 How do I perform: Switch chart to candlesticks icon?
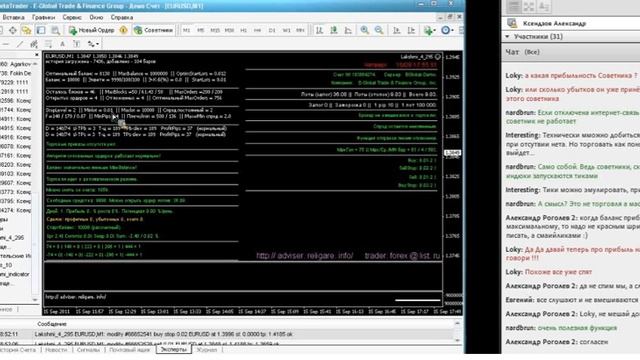334,30
